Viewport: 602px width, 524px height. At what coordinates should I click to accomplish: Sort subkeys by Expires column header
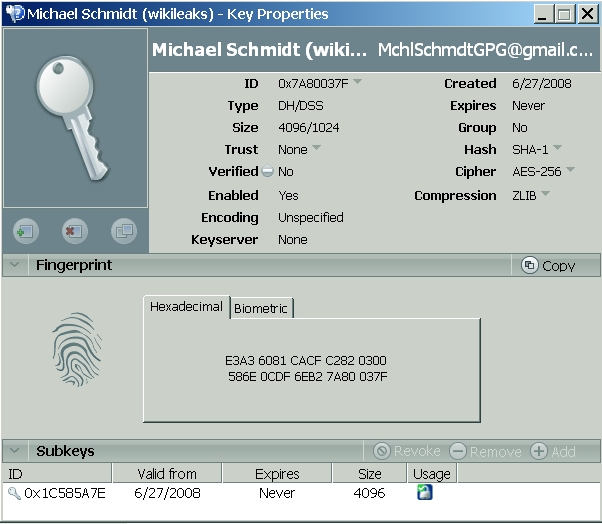[277, 473]
